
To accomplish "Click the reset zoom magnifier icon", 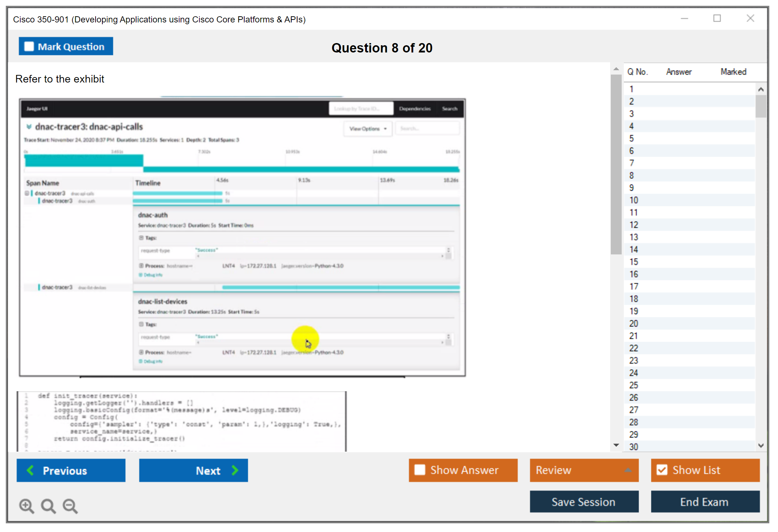I will click(48, 506).
